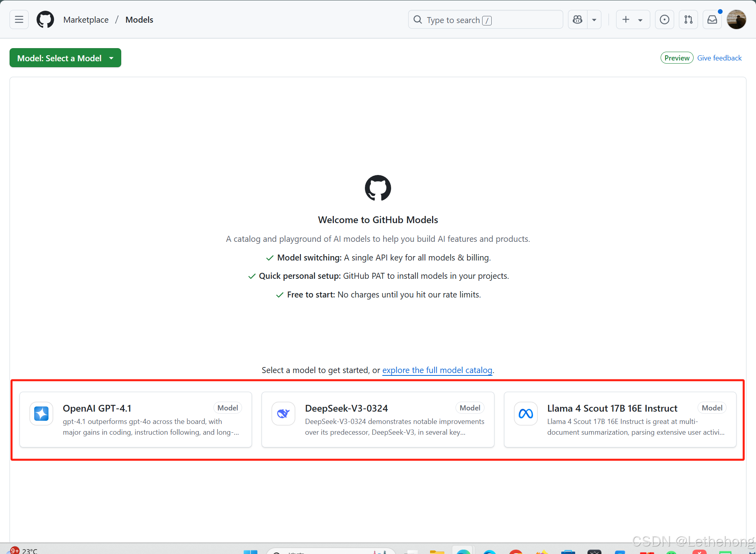
Task: Click the OpenAI GPT-4.1 model icon
Action: (x=41, y=414)
